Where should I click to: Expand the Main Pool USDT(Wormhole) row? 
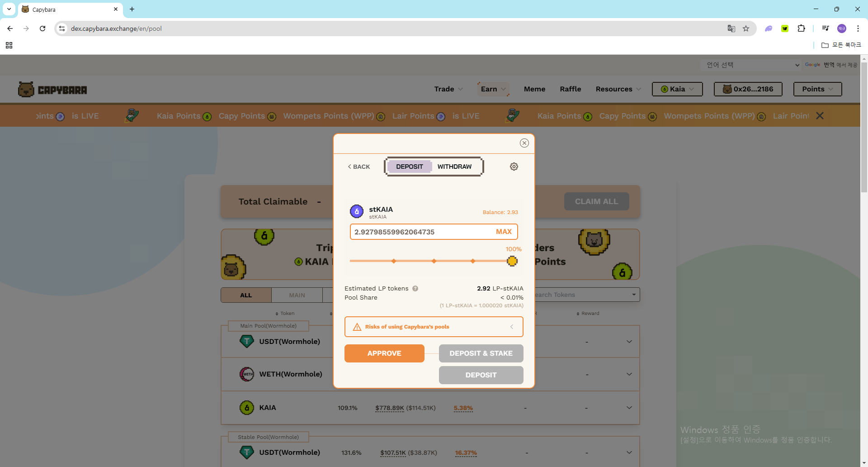[629, 342]
